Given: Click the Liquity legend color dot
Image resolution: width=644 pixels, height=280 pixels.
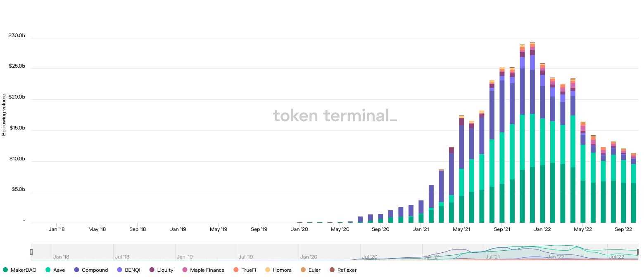Looking at the screenshot, I should [152, 270].
